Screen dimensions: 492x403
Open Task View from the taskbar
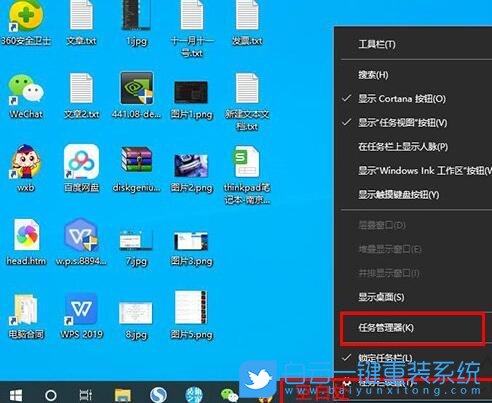click(x=86, y=395)
